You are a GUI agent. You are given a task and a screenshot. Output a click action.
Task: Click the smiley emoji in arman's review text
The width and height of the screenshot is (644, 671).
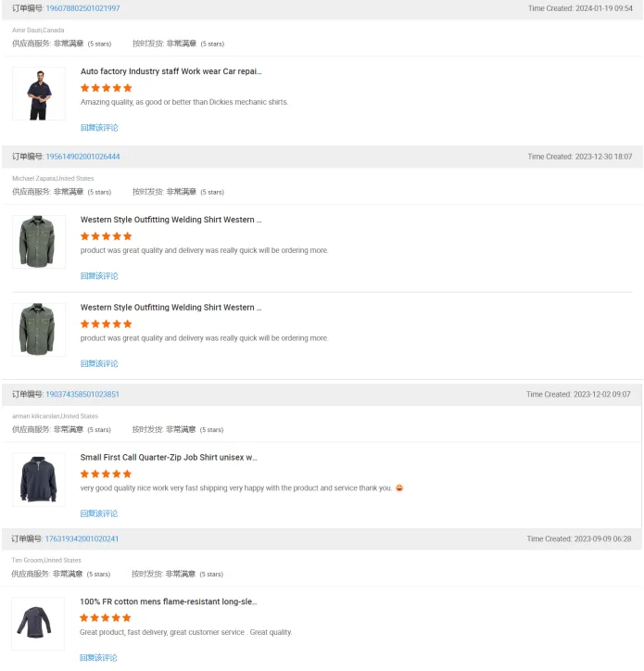coord(399,488)
